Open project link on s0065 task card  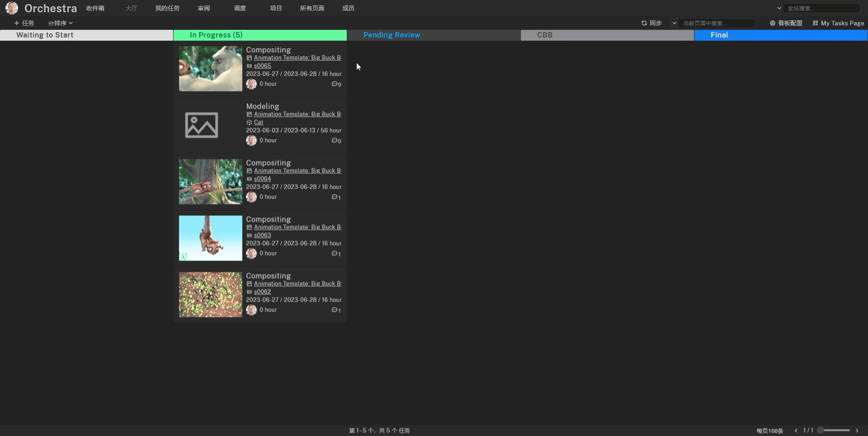(297, 58)
